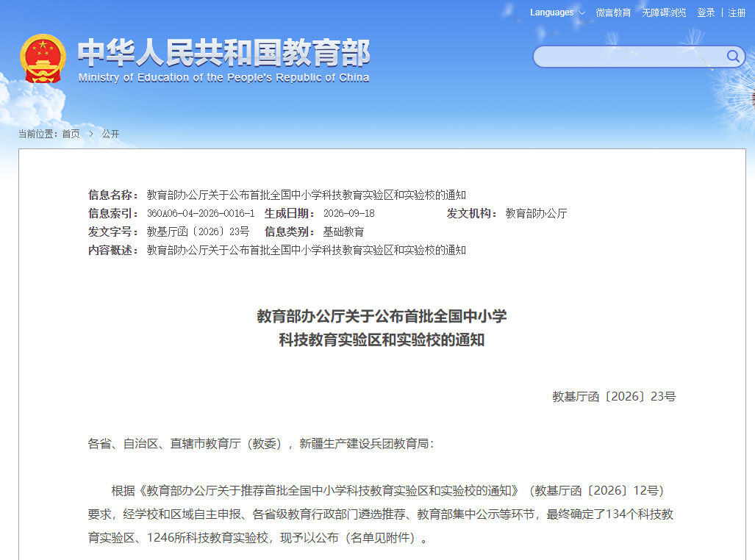The height and width of the screenshot is (560, 755).
Task: Click the line beginning 育实验区、1246所
Action: click(257, 537)
